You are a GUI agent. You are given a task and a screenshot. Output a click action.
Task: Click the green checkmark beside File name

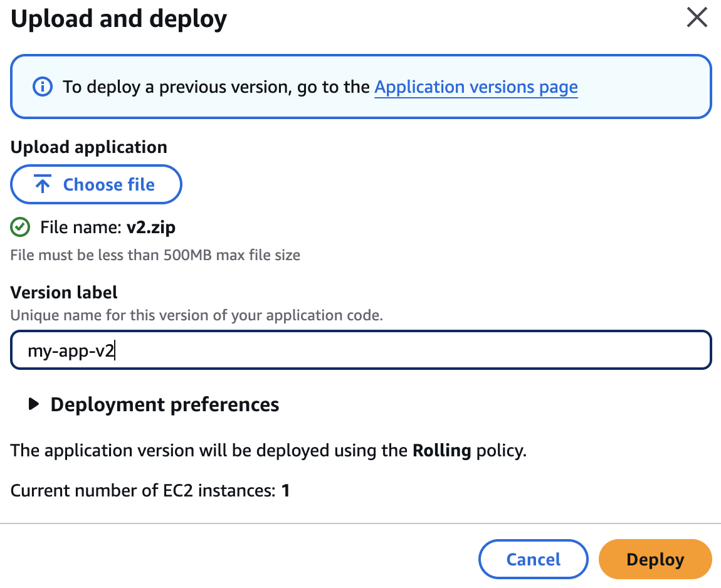click(21, 228)
